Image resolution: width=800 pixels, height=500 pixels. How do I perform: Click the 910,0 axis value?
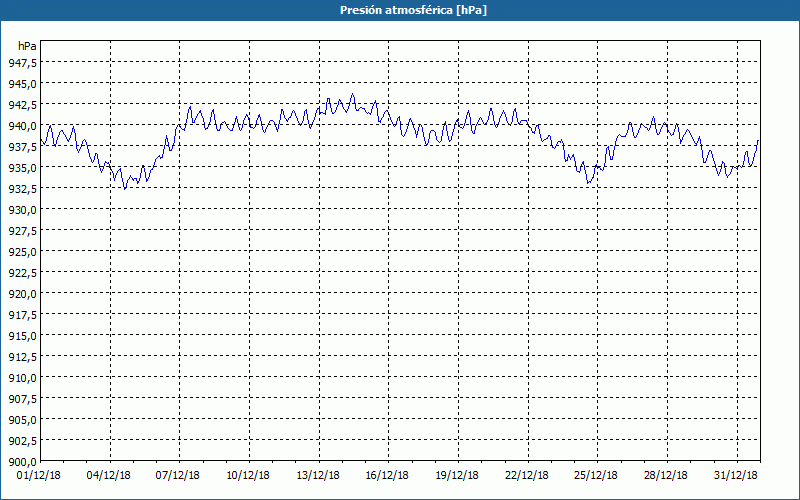click(22, 378)
